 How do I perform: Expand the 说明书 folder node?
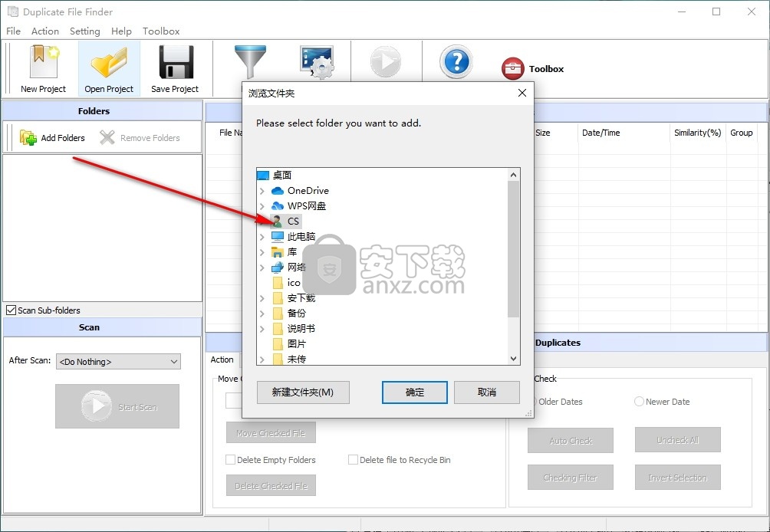point(262,328)
